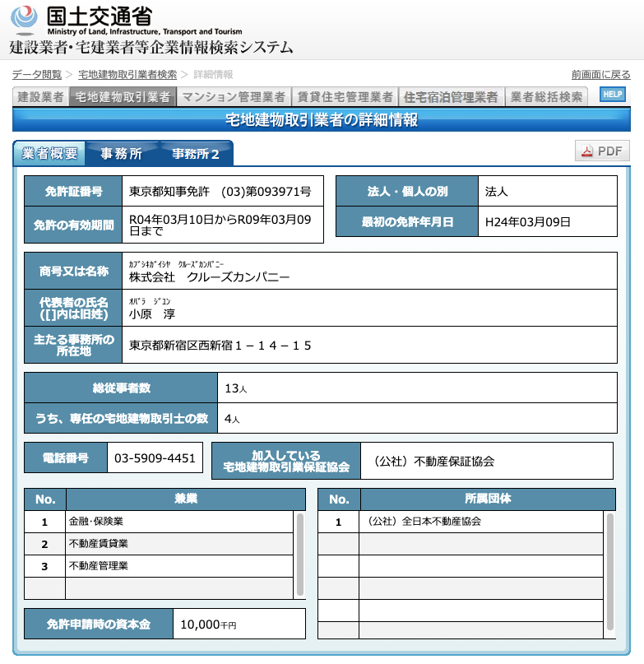This screenshot has width=644, height=664.
Task: View the 事務所２ sub-tab
Action: [x=195, y=154]
